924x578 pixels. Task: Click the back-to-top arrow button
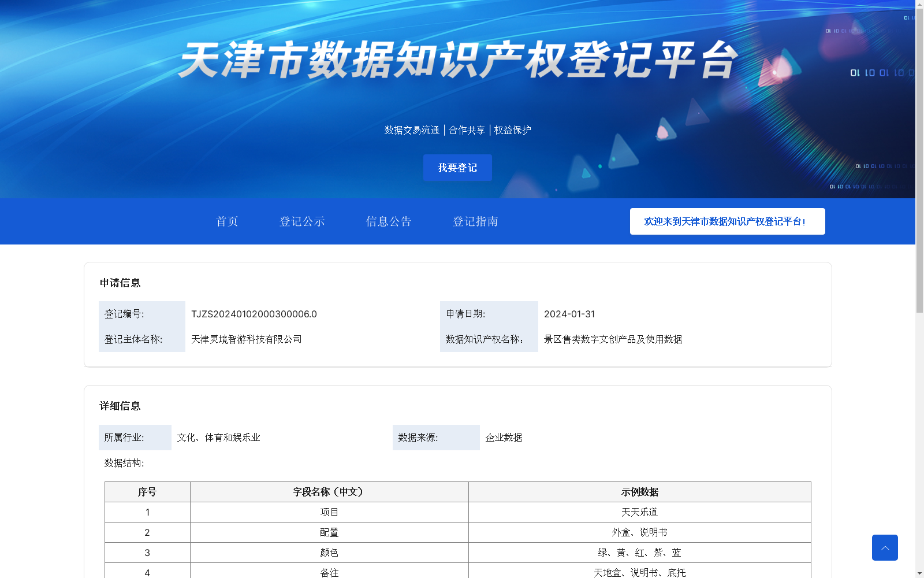885,547
